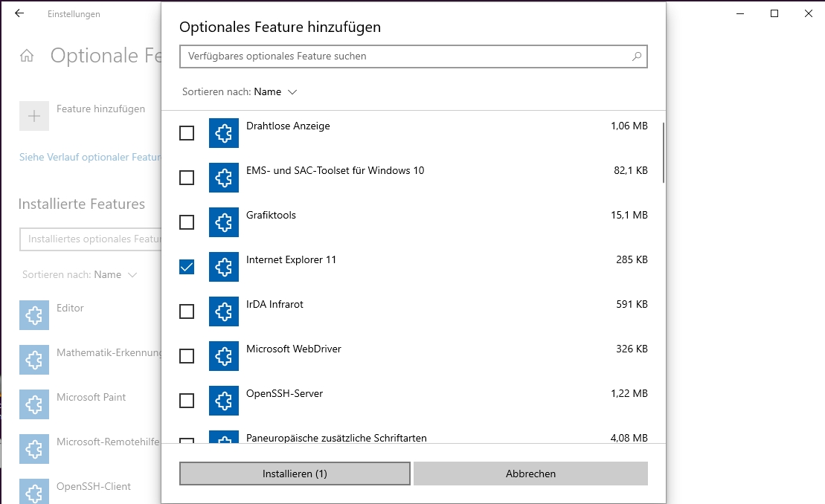Viewport: 825px width, 504px height.
Task: Open Settings home via house icon
Action: coord(28,56)
